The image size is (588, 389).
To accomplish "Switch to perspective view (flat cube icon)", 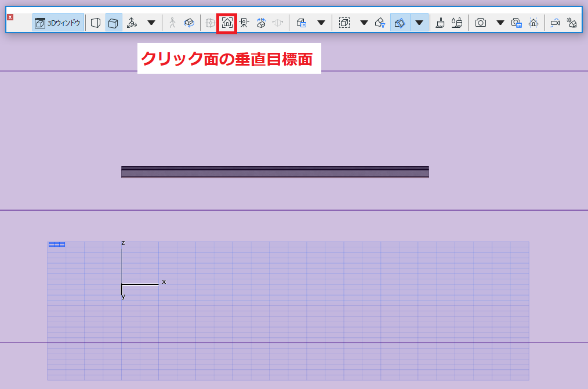I will click(96, 23).
